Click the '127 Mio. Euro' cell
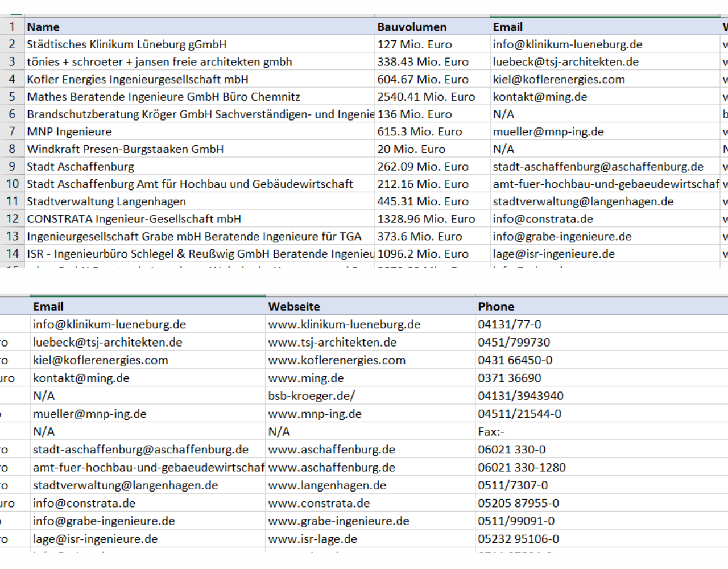 [433, 44]
